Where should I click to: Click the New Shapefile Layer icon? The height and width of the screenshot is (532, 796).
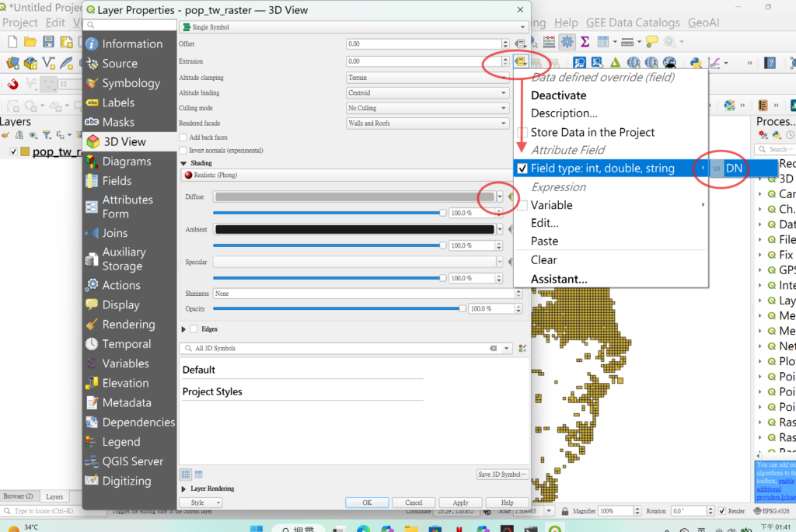pyautogui.click(x=49, y=63)
